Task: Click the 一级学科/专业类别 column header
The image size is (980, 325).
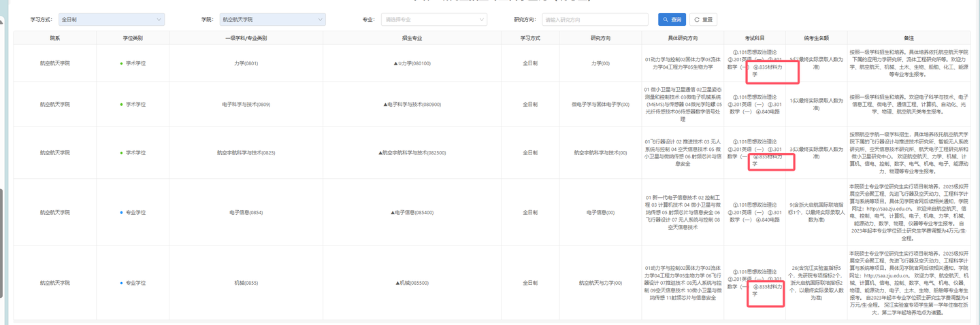Action: [x=246, y=38]
